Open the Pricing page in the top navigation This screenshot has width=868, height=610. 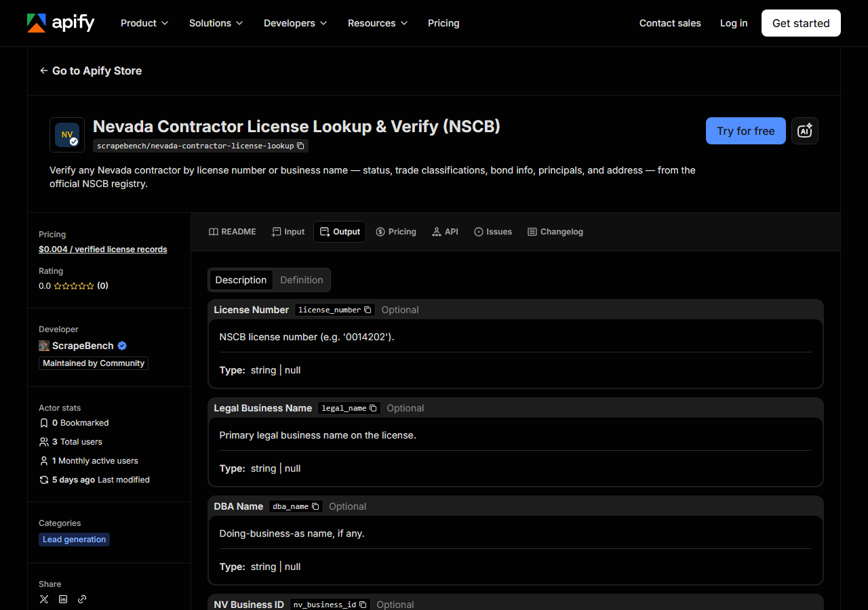tap(443, 23)
